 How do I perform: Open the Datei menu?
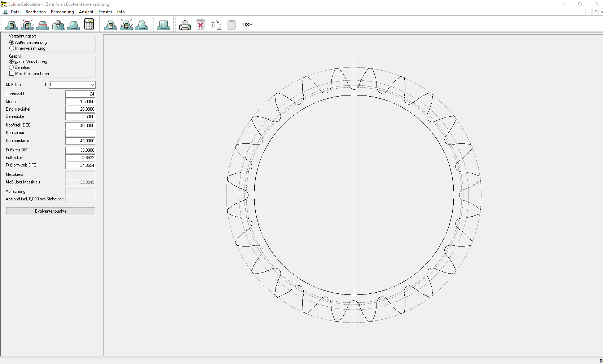point(16,12)
